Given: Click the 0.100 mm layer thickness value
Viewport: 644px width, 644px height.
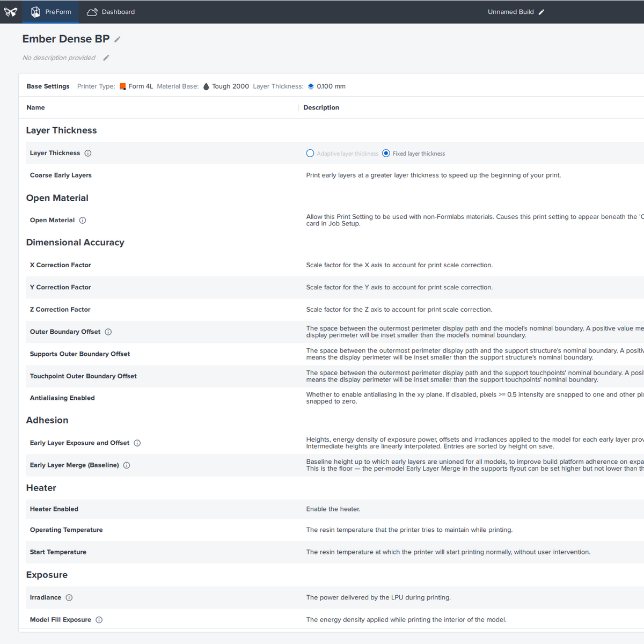Looking at the screenshot, I should [x=331, y=86].
